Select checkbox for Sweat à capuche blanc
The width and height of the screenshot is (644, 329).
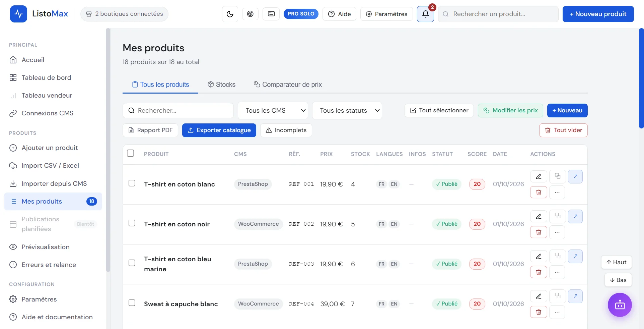point(132,303)
